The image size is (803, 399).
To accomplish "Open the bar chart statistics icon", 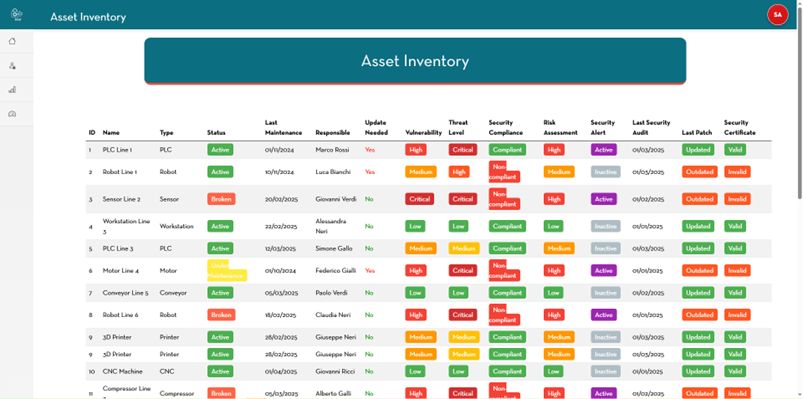I will point(12,90).
